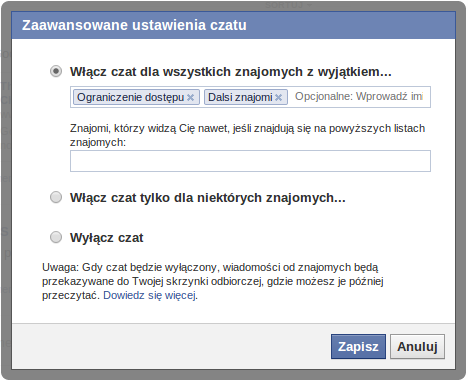Click the empty field for friends who still see you

[x=250, y=161]
